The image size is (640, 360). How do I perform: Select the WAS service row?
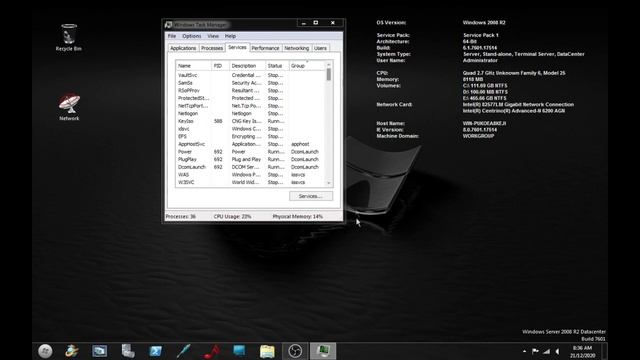(251, 175)
